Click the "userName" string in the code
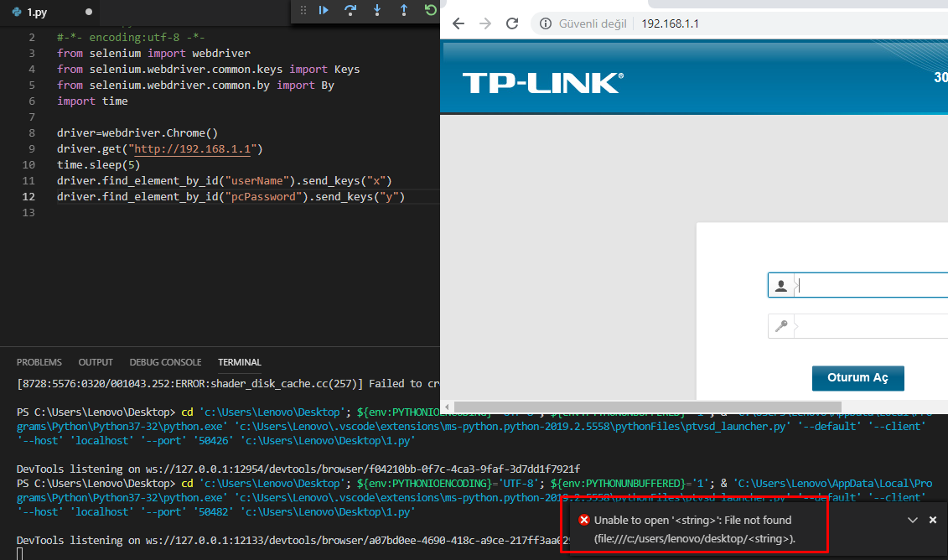This screenshot has width=948, height=560. (257, 181)
